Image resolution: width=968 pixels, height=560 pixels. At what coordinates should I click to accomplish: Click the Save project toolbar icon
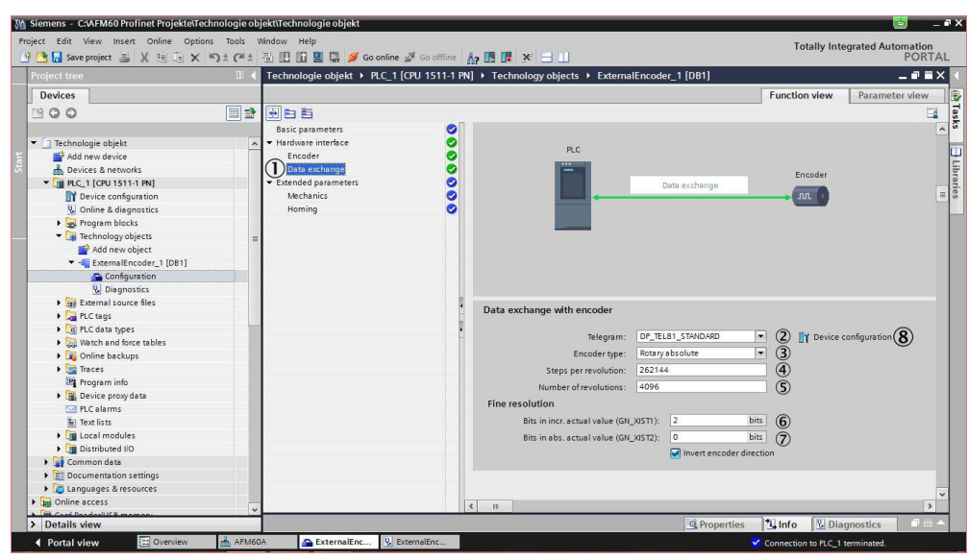point(56,57)
